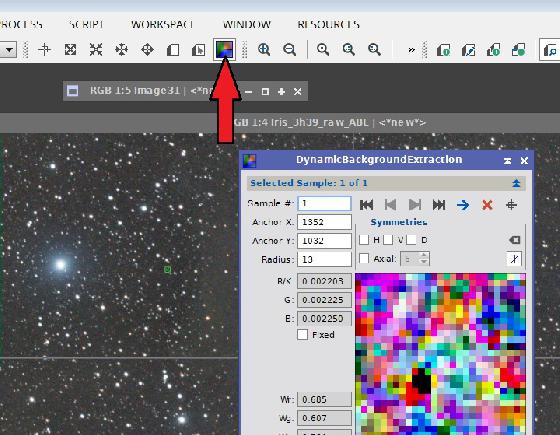Select the Dynamic Background Extraction toolbar icon

tap(224, 49)
